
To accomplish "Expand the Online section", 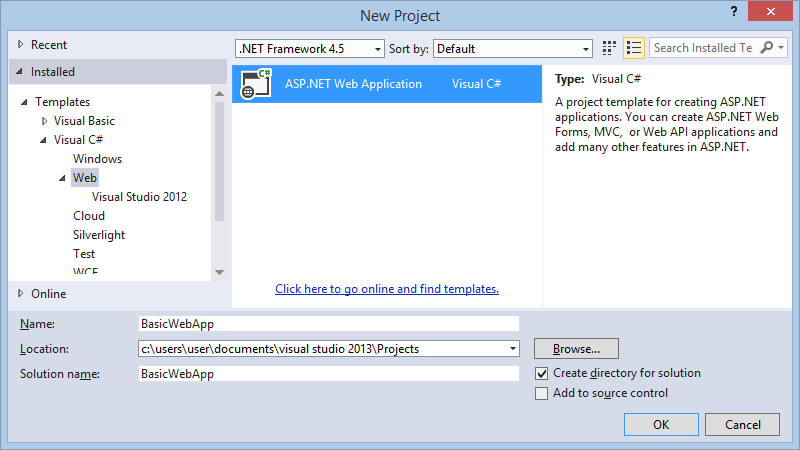I will click(x=20, y=293).
